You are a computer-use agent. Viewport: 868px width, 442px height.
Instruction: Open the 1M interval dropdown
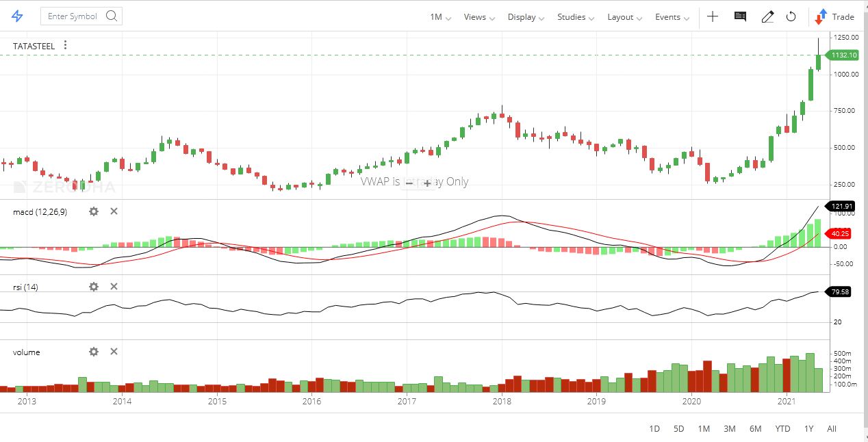pos(439,16)
